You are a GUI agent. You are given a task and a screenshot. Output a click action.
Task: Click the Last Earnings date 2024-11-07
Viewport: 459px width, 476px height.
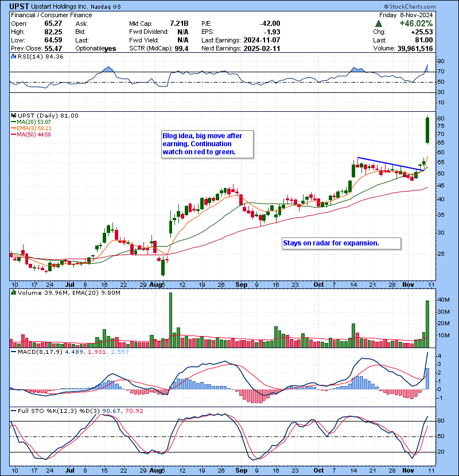[262, 40]
